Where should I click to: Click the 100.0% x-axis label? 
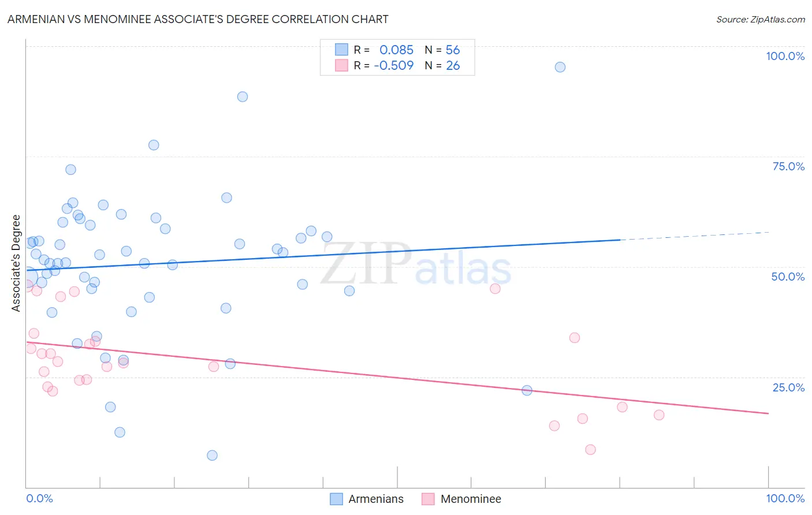click(785, 498)
